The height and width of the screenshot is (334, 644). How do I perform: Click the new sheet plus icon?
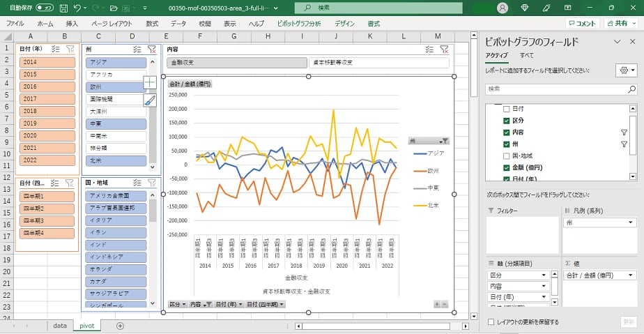[x=120, y=326]
